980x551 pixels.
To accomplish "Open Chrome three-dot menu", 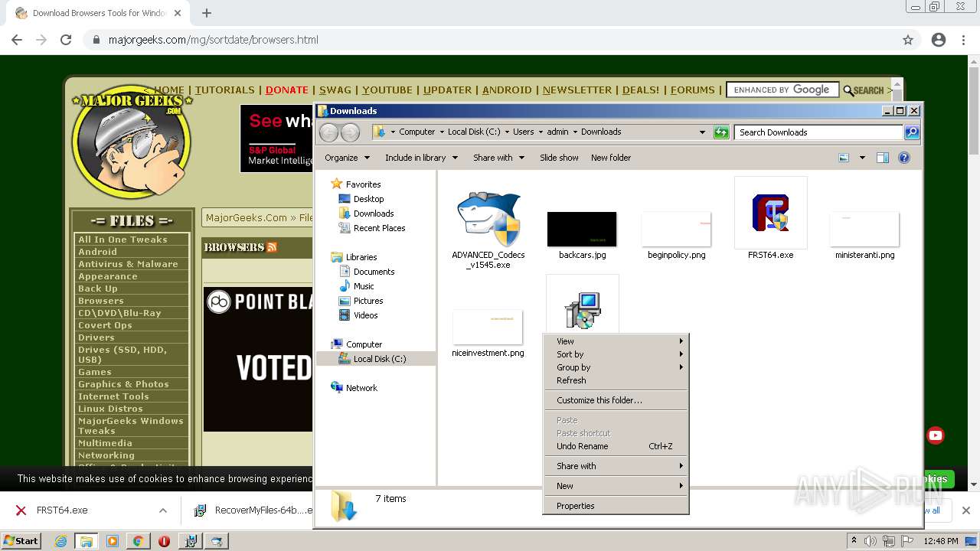I will click(964, 40).
